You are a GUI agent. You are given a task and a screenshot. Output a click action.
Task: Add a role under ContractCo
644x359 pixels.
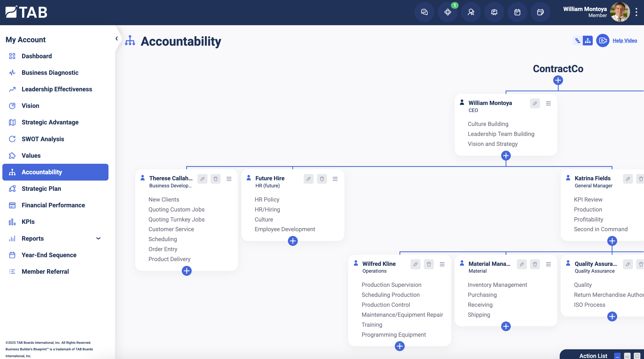pyautogui.click(x=558, y=80)
